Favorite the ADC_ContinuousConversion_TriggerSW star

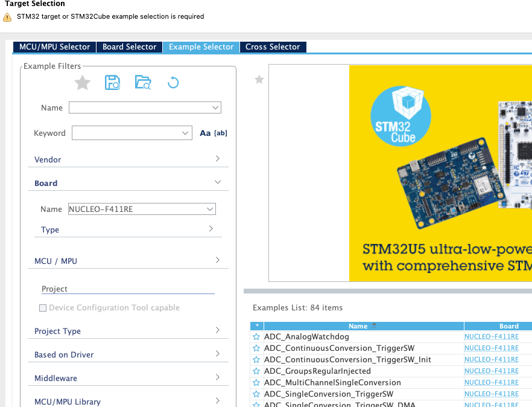tap(256, 348)
